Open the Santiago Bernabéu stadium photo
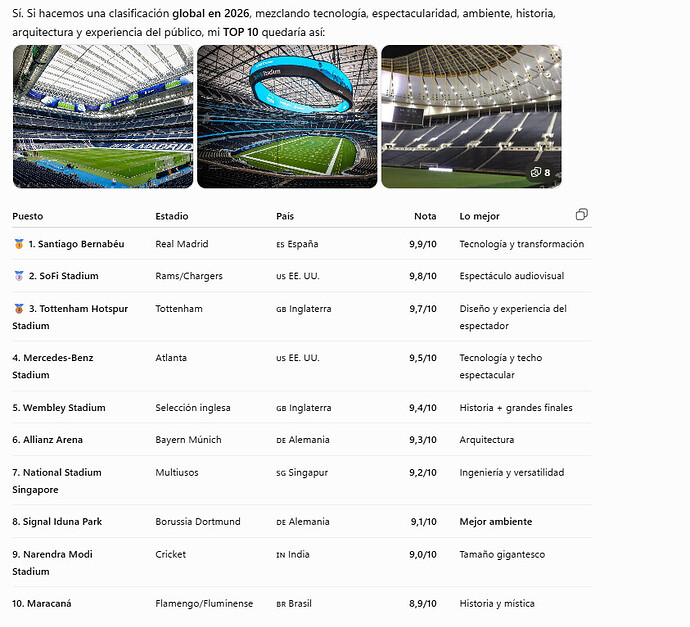This screenshot has width=690, height=627. point(103,117)
